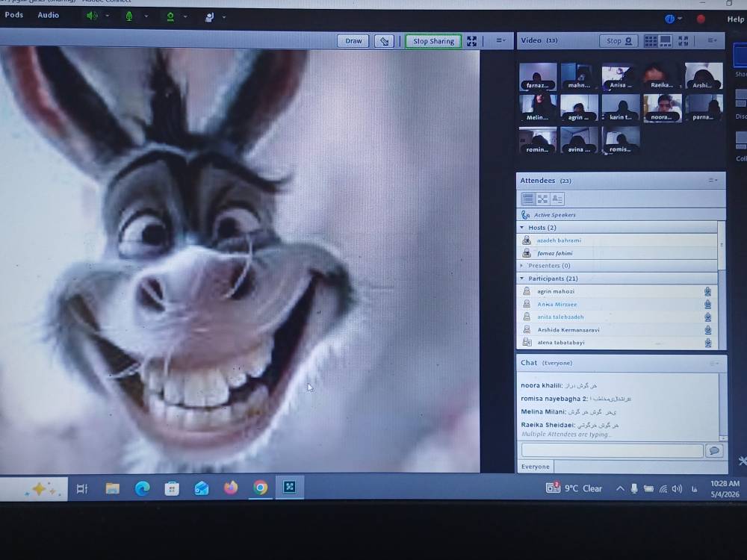
Task: Switch to attendee status view
Action: click(x=557, y=199)
